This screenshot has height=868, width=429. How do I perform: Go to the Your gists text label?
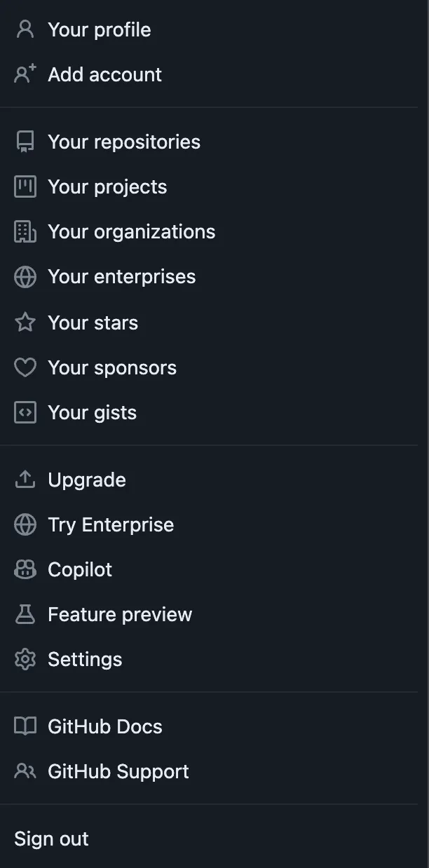(x=92, y=413)
